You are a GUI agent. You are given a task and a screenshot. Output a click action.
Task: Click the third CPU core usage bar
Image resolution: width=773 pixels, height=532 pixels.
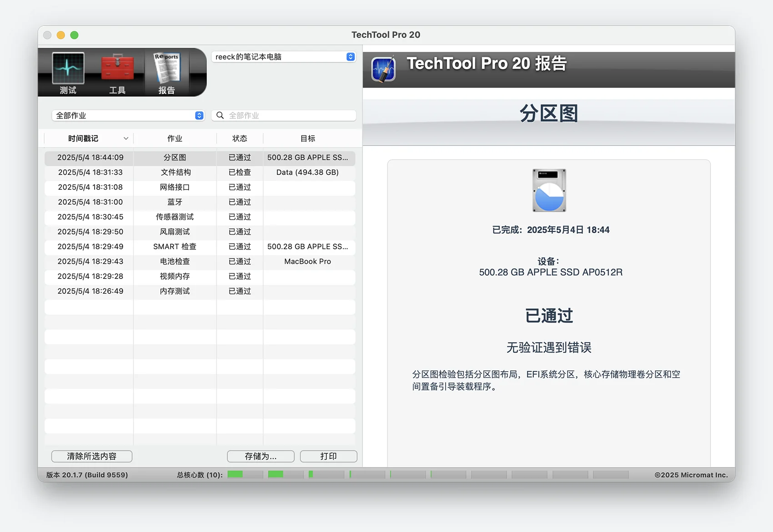click(326, 474)
